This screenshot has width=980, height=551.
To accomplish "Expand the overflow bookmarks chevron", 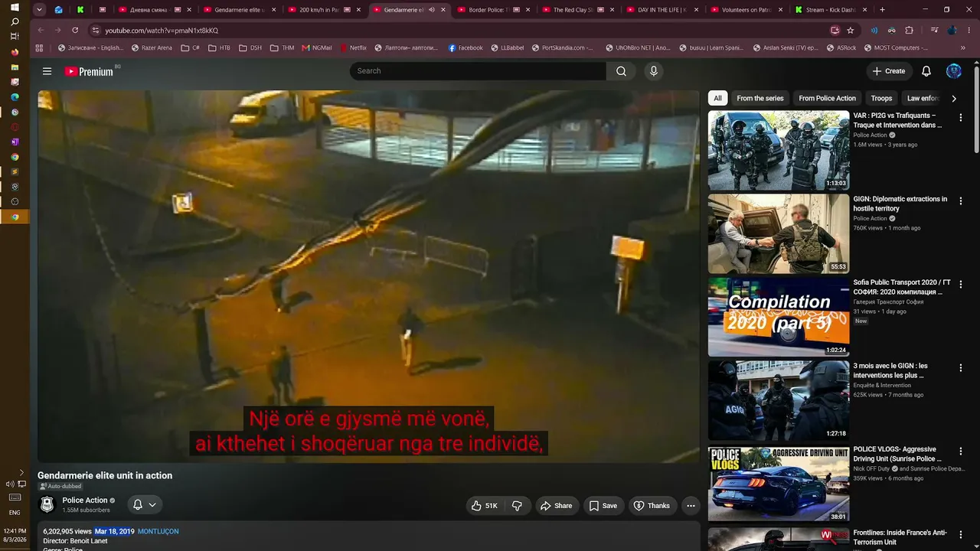I will [x=963, y=47].
